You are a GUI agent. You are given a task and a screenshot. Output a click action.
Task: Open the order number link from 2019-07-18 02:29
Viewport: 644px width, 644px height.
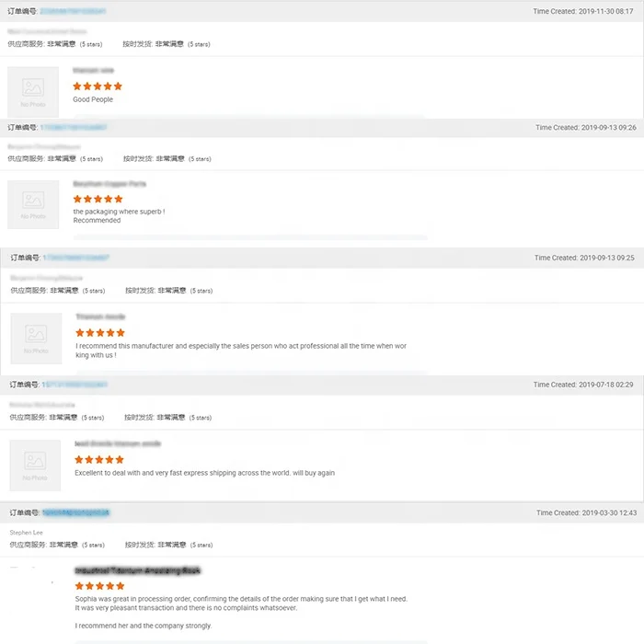(x=75, y=385)
